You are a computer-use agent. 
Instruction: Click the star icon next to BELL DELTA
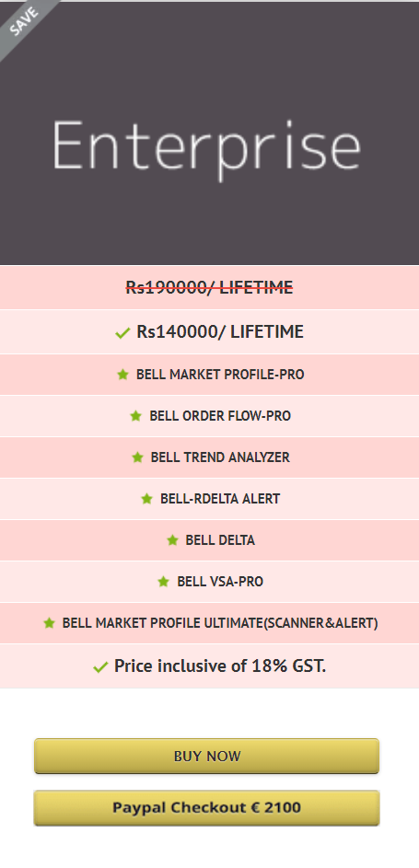pos(173,540)
